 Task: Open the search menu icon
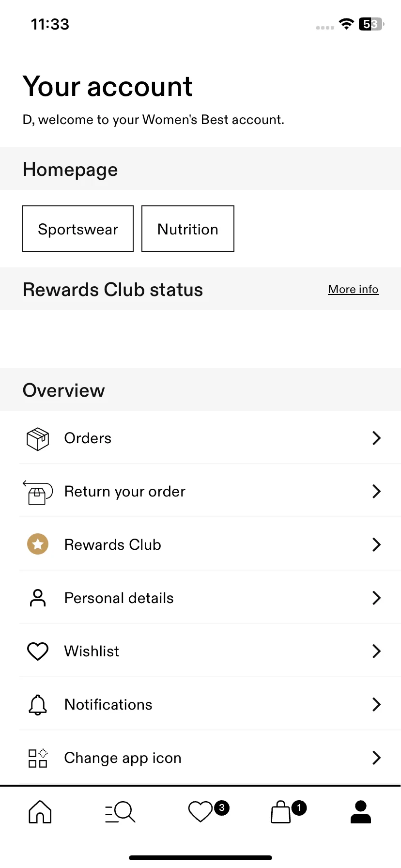pos(120,812)
